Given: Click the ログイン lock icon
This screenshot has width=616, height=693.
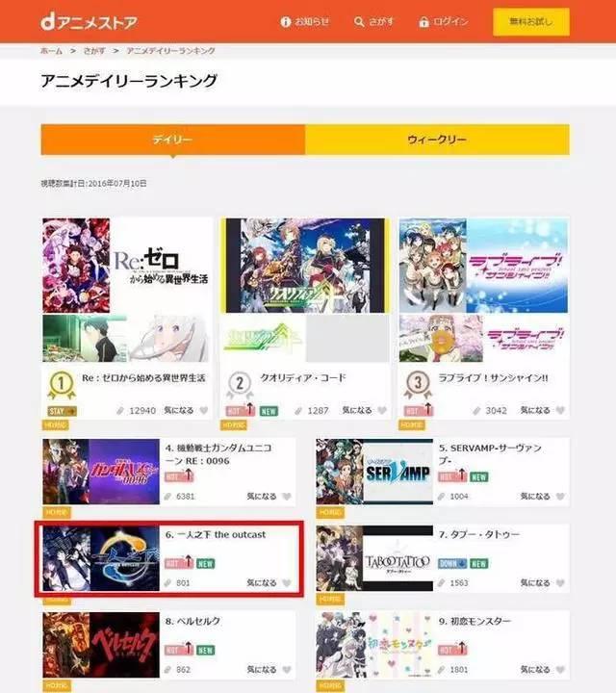Looking at the screenshot, I should 423,21.
